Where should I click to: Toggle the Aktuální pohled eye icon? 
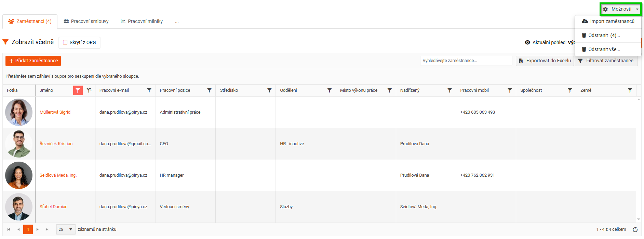[x=527, y=42]
